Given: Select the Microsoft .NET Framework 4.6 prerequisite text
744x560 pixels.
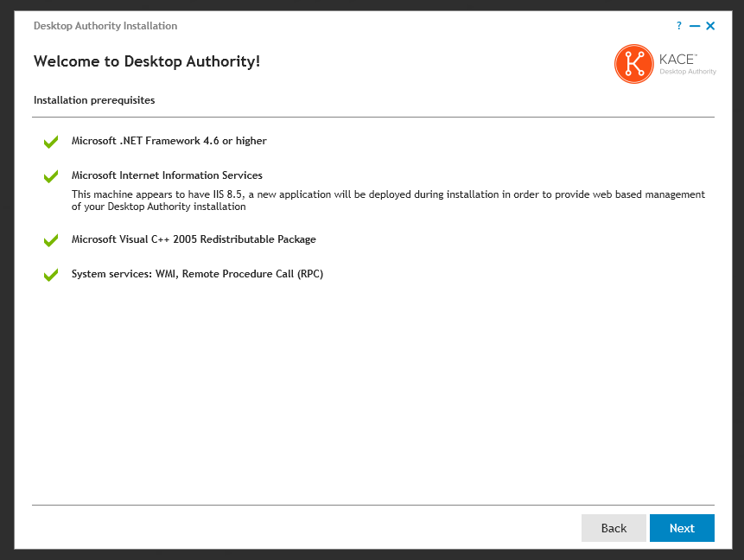Looking at the screenshot, I should coord(169,141).
